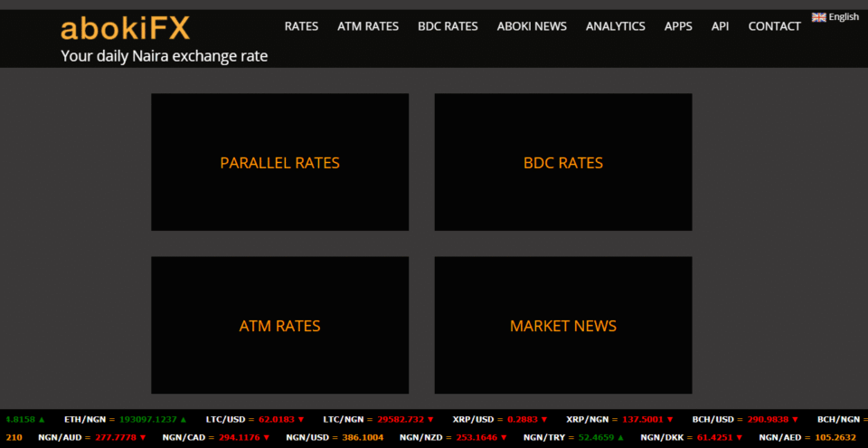Open the PARALLEL RATES tile
Image resolution: width=868 pixels, height=448 pixels.
(x=279, y=163)
